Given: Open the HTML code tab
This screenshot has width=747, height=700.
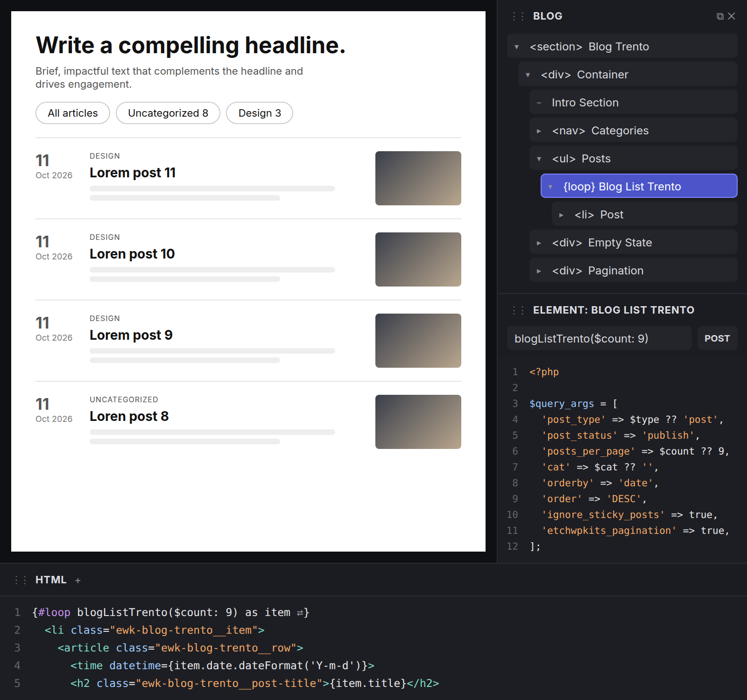Looking at the screenshot, I should tap(51, 580).
